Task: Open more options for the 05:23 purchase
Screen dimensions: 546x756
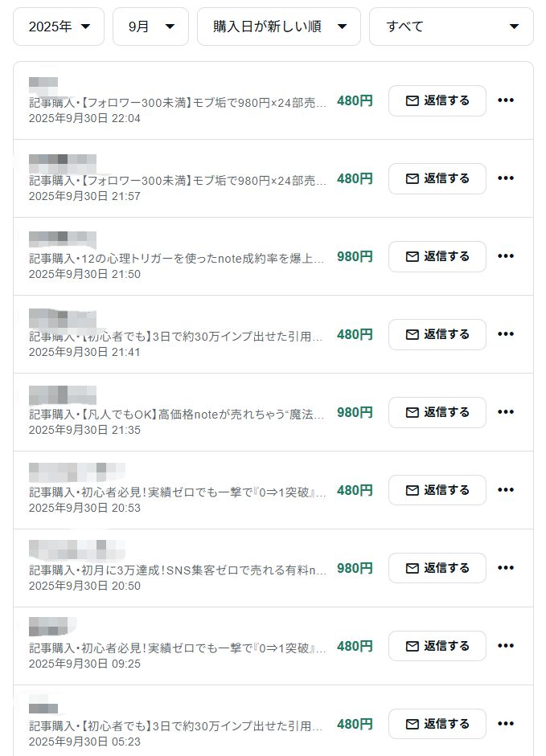Action: pyautogui.click(x=505, y=724)
